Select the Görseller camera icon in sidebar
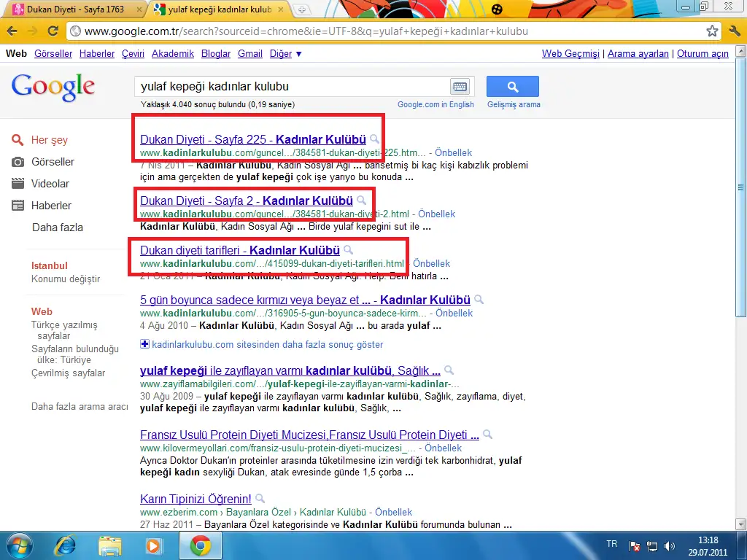747x560 pixels. coord(18,162)
